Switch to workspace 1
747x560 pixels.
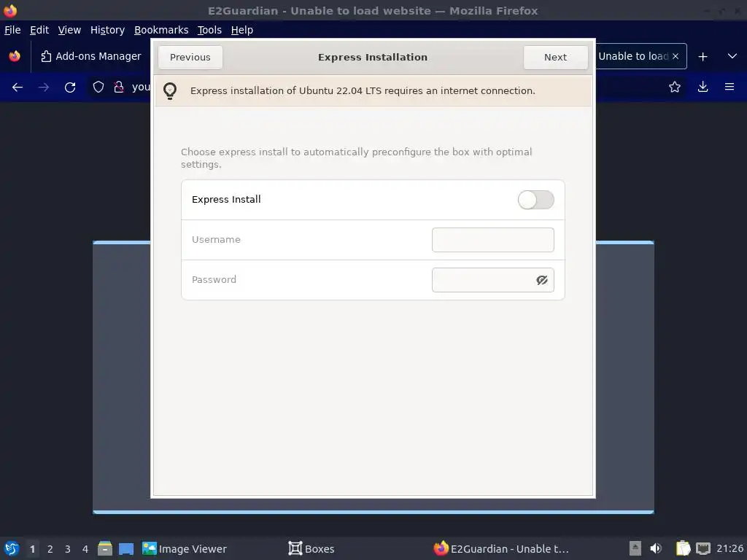point(32,549)
